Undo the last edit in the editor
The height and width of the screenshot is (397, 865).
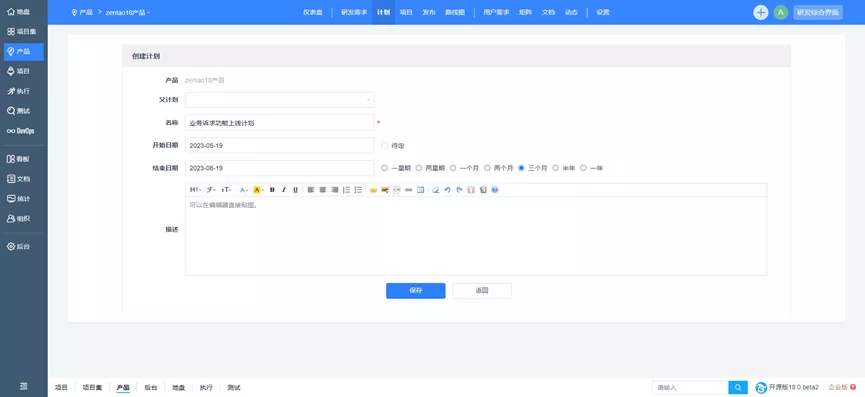tap(447, 190)
